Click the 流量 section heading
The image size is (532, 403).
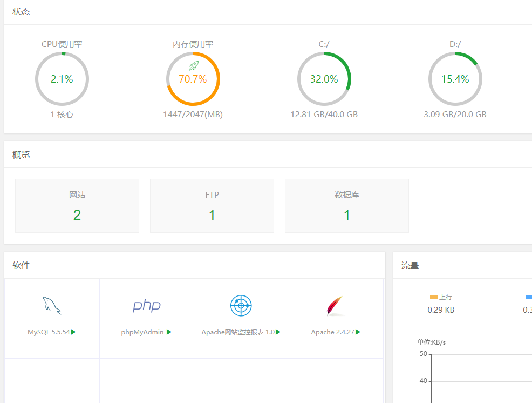point(410,265)
